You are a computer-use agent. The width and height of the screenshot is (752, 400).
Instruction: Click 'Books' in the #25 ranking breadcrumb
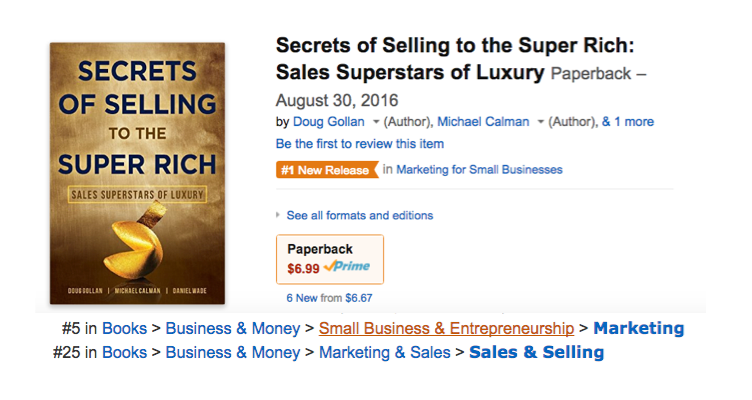(x=124, y=352)
